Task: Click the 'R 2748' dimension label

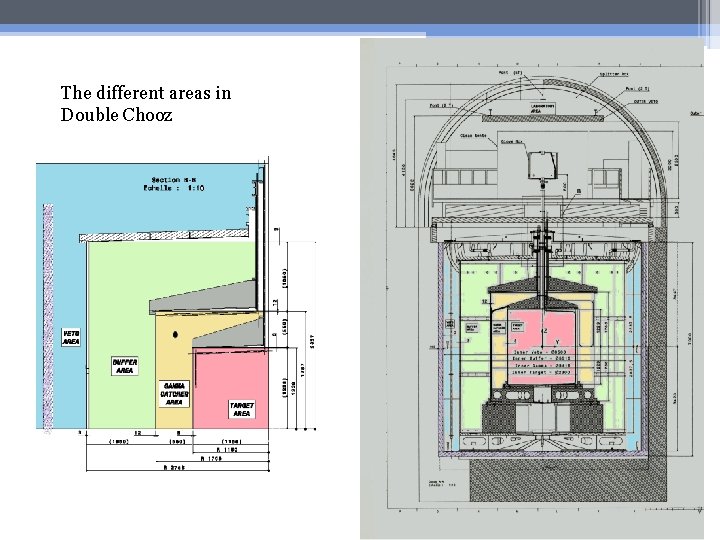Action: click(175, 467)
